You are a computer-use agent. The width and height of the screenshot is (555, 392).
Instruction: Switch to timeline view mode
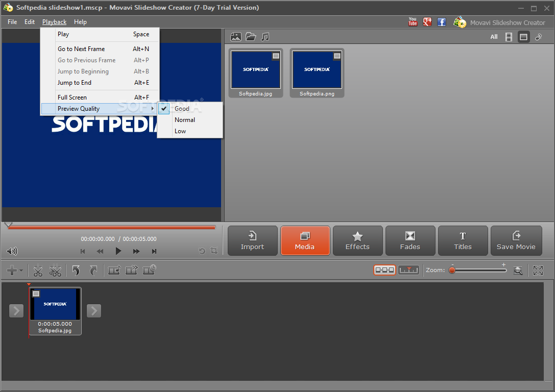[x=409, y=270]
